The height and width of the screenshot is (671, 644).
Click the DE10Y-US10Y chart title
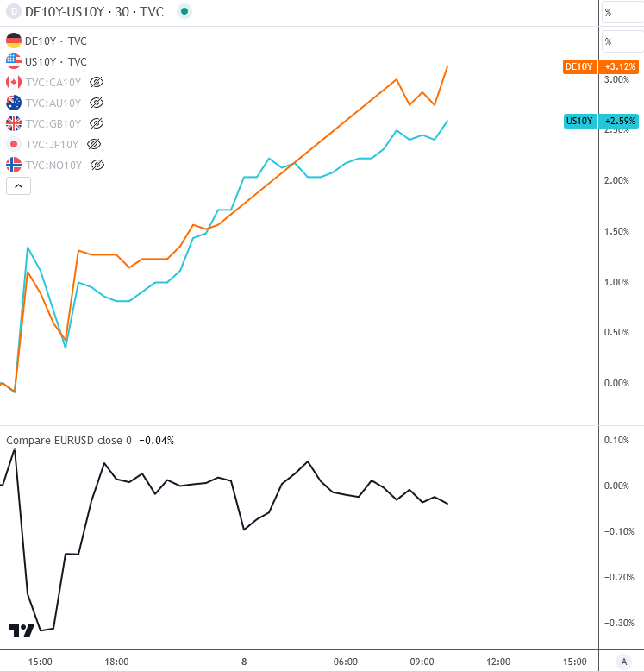tap(95, 12)
